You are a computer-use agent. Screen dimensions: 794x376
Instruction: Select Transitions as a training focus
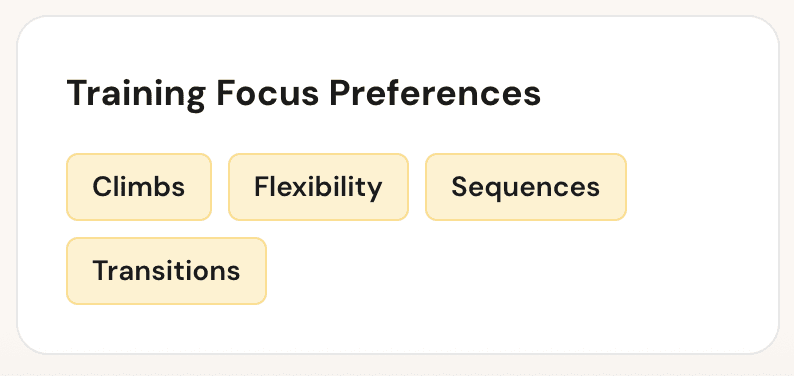[x=166, y=271]
